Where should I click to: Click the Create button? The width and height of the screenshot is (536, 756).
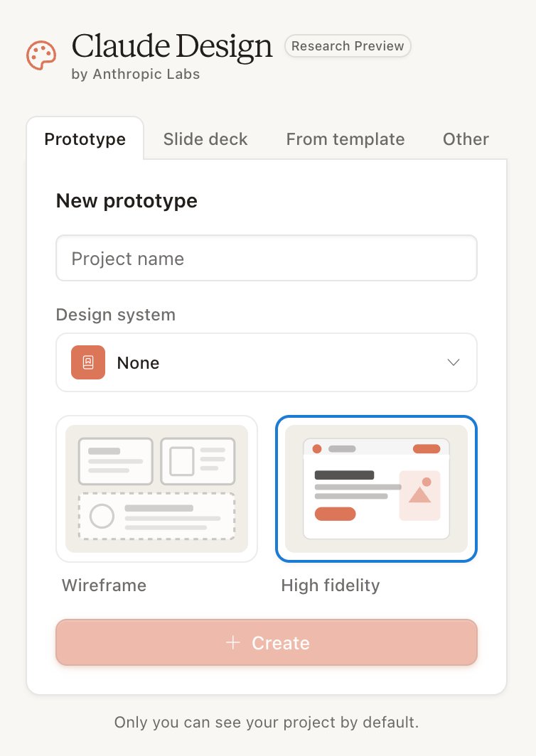[267, 643]
